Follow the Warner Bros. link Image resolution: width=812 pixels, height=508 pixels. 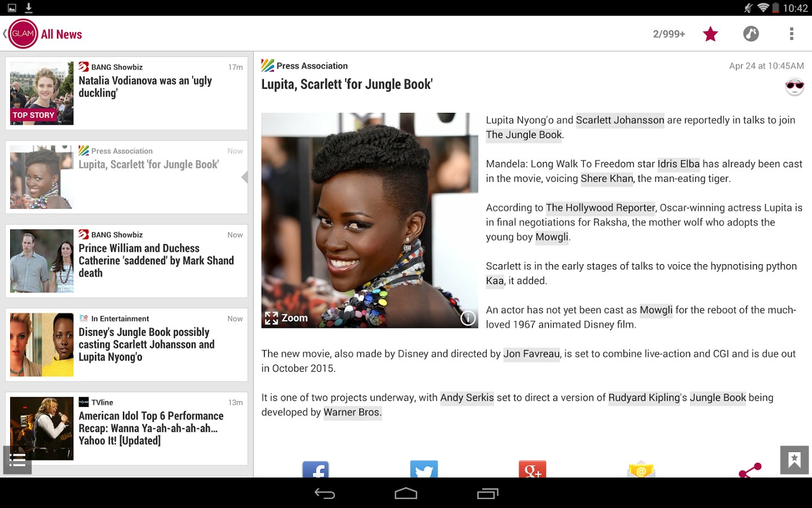pos(352,413)
